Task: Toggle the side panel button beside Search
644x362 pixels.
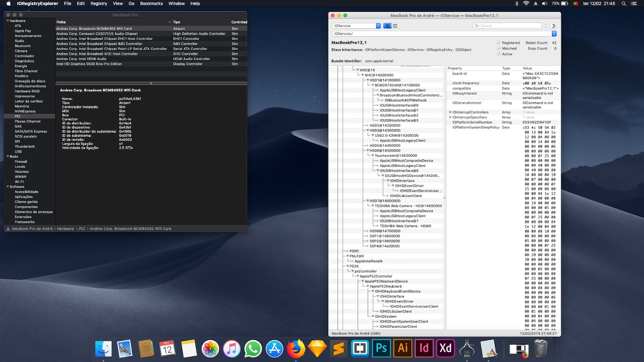Action: pos(553,26)
